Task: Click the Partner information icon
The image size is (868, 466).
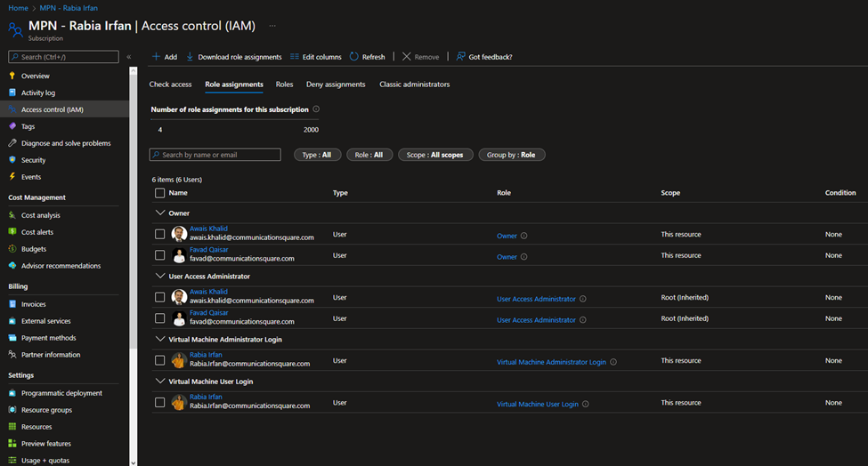Action: coord(12,354)
